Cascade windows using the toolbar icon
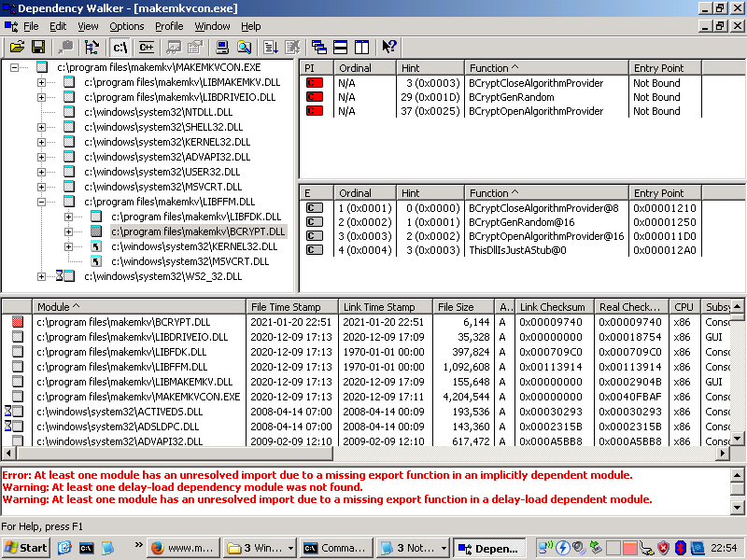Screen dimensions: 747x560 tap(318, 47)
